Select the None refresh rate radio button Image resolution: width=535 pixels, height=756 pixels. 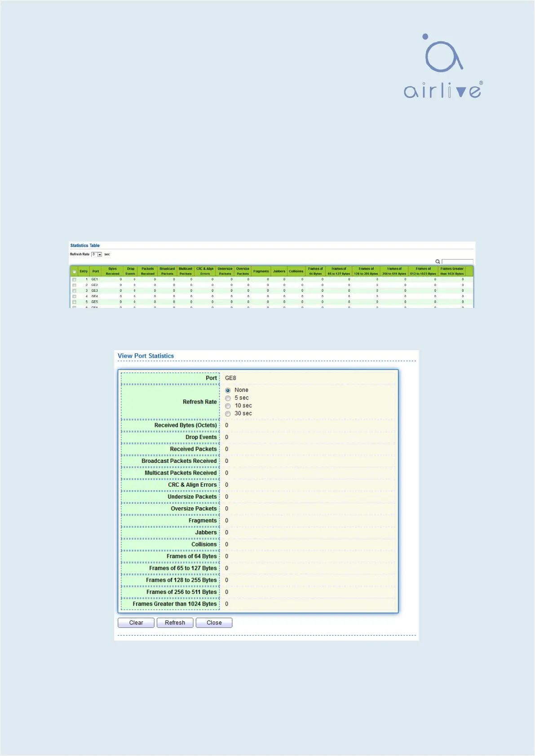point(228,391)
